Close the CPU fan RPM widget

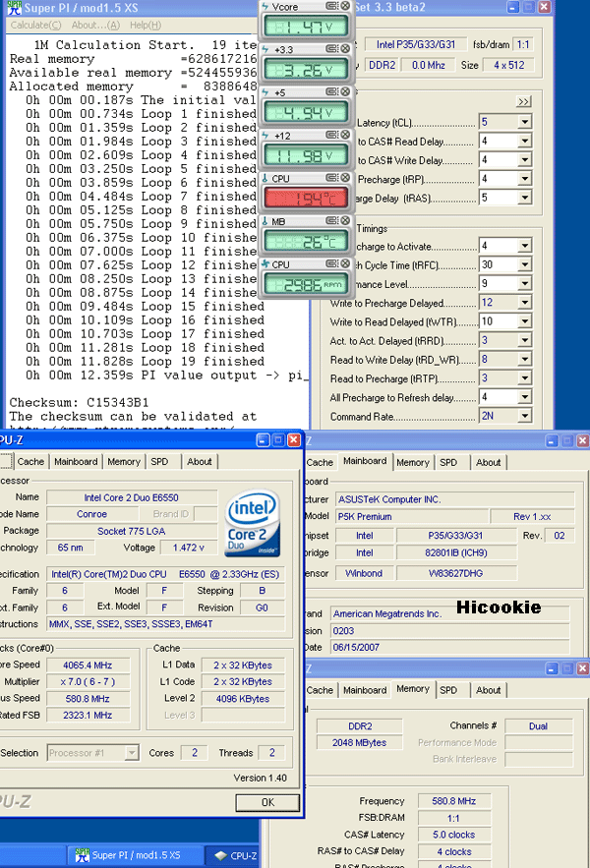(344, 264)
